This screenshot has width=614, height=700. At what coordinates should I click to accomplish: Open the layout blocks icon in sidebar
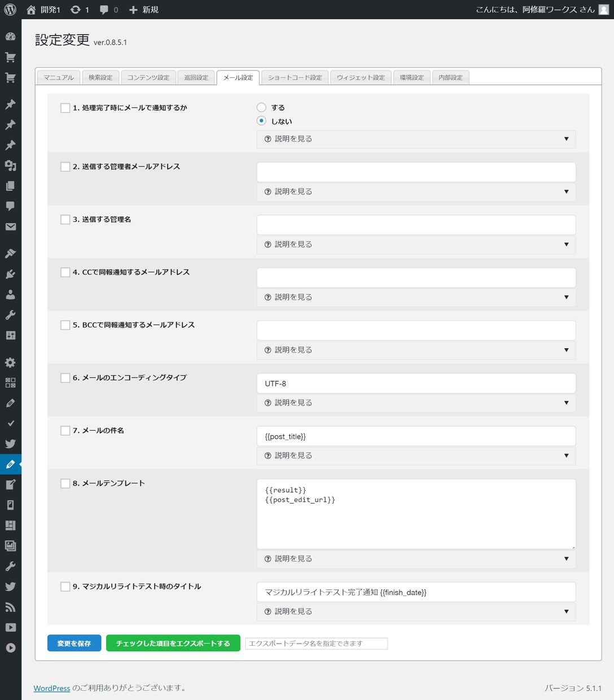[10, 525]
